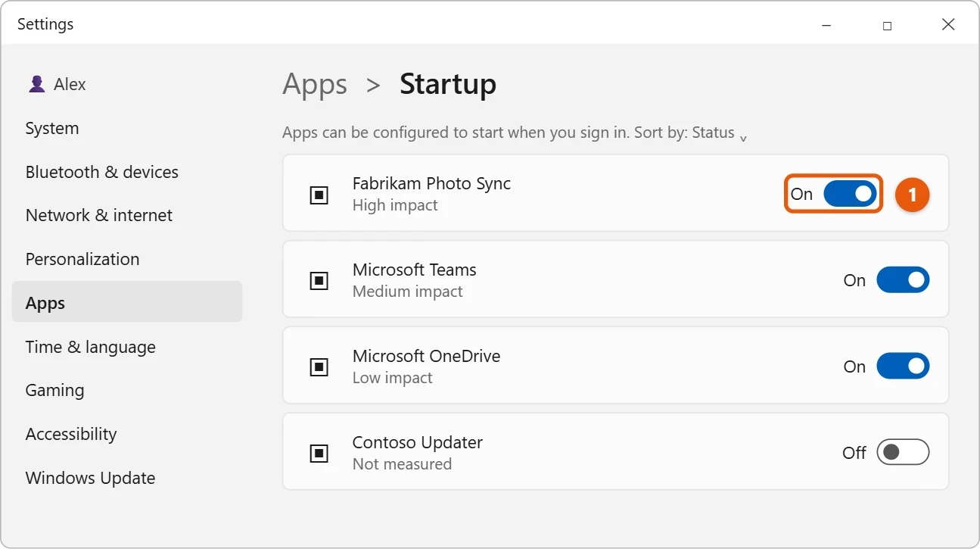This screenshot has width=980, height=549.
Task: Click the Alex user profile icon
Action: (x=36, y=84)
